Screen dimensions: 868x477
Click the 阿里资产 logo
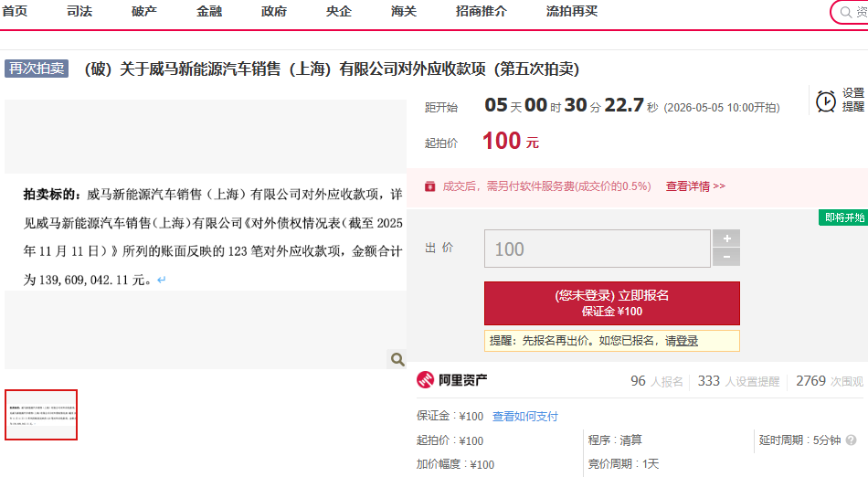(452, 381)
